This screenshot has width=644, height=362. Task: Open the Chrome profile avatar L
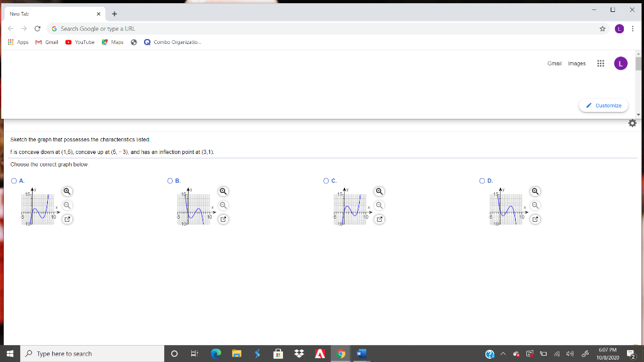coord(621,30)
